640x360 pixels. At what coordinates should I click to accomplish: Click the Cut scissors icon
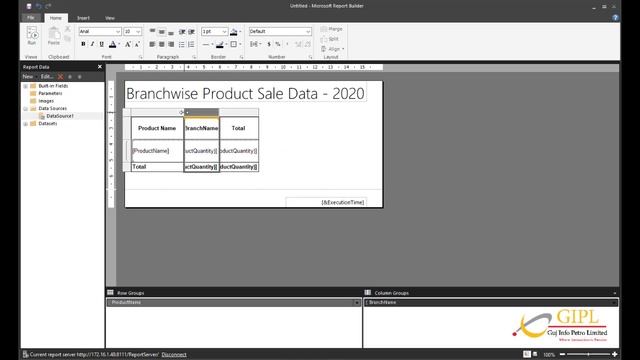pyautogui.click(x=68, y=29)
